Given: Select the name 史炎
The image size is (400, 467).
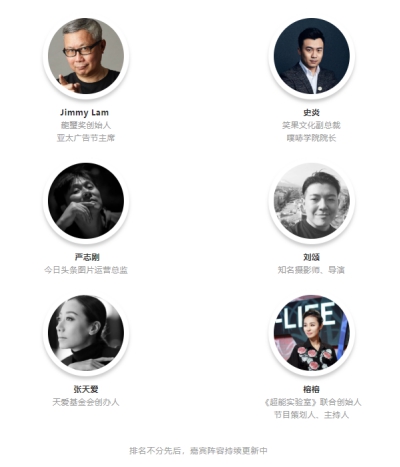Looking at the screenshot, I should [x=311, y=113].
